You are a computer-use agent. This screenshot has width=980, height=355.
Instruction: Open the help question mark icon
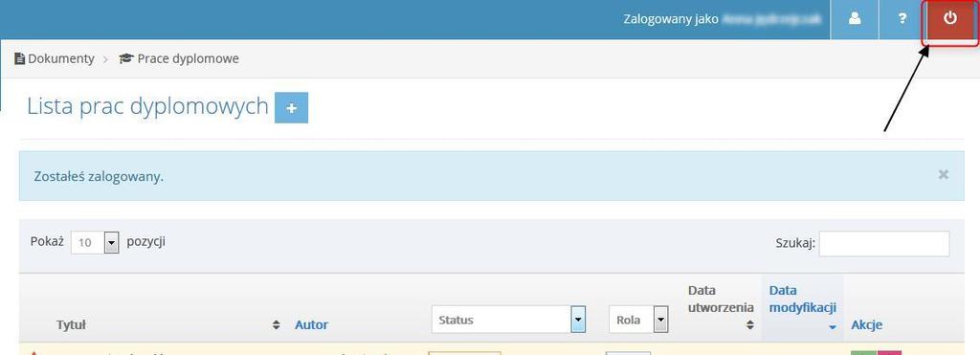[x=902, y=19]
